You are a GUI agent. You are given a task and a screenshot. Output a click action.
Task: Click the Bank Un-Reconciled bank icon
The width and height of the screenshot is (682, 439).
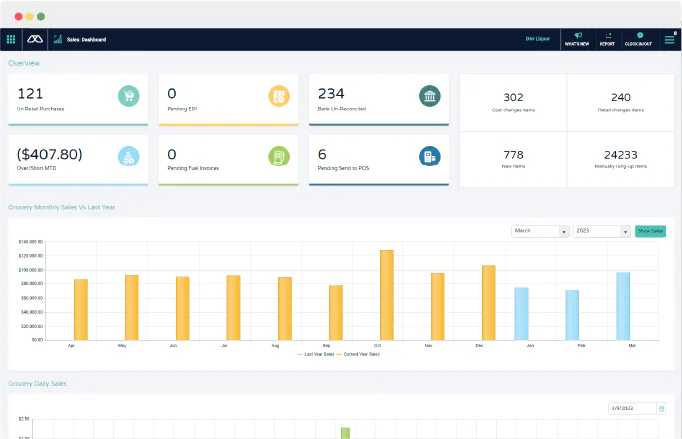tap(430, 96)
